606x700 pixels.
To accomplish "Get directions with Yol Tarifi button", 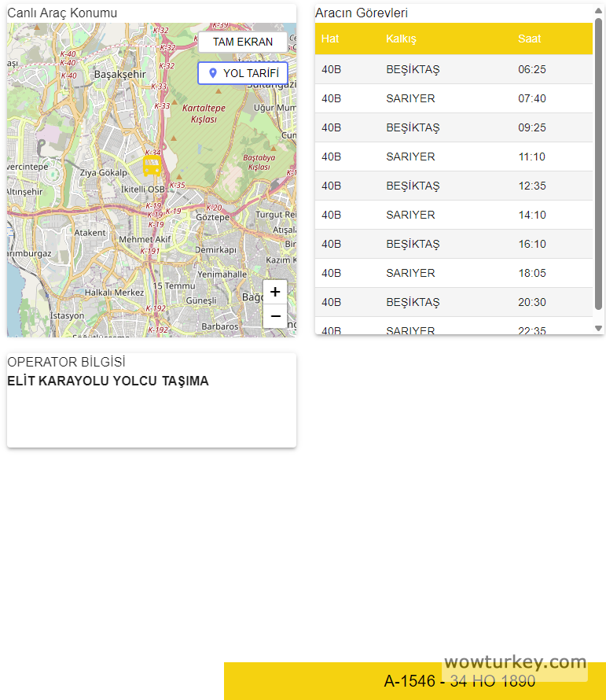I will click(x=243, y=73).
